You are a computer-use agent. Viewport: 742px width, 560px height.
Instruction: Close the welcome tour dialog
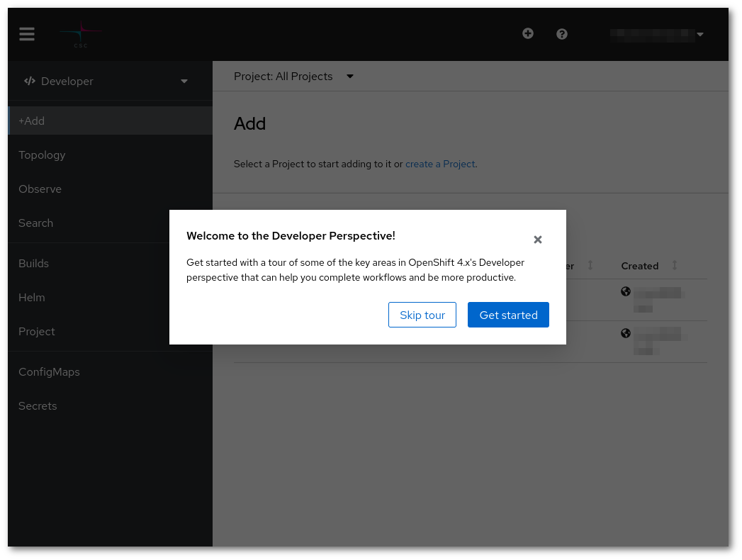(x=538, y=240)
